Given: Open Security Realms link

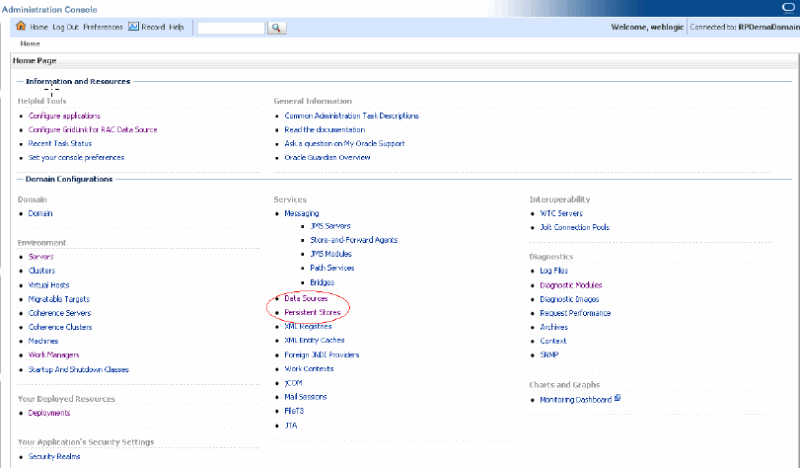Looking at the screenshot, I should [x=54, y=456].
